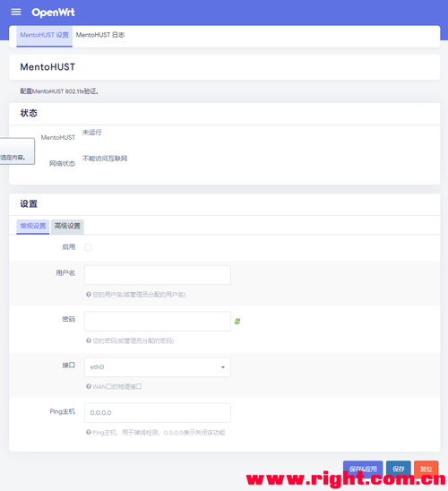Open the 接口 eth0 dropdown
The height and width of the screenshot is (491, 448).
(x=158, y=367)
